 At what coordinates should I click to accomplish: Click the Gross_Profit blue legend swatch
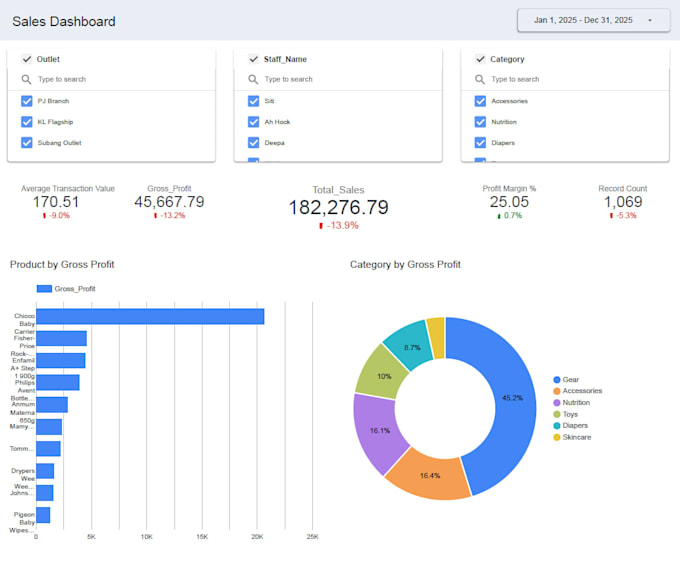coord(44,289)
